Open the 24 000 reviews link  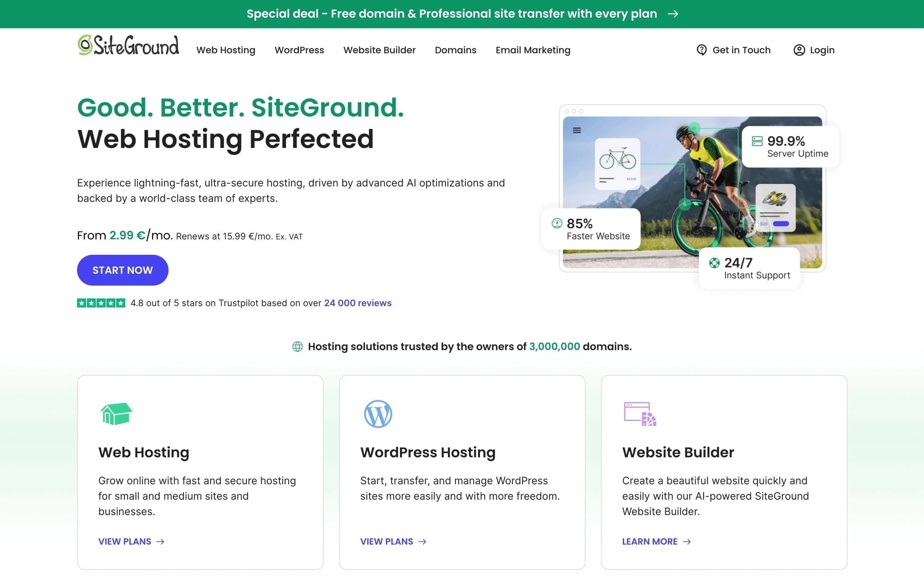click(x=357, y=303)
